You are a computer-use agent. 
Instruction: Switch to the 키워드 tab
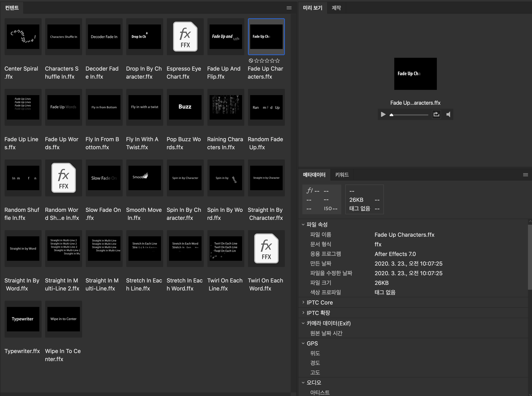(x=341, y=175)
